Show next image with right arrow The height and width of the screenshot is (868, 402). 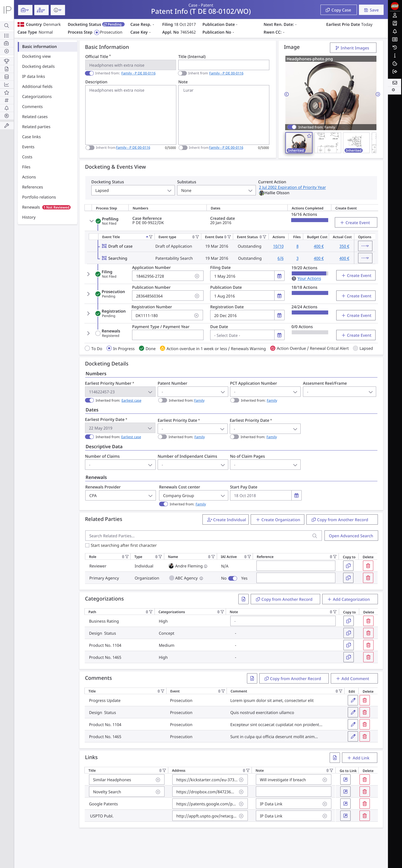(377, 94)
